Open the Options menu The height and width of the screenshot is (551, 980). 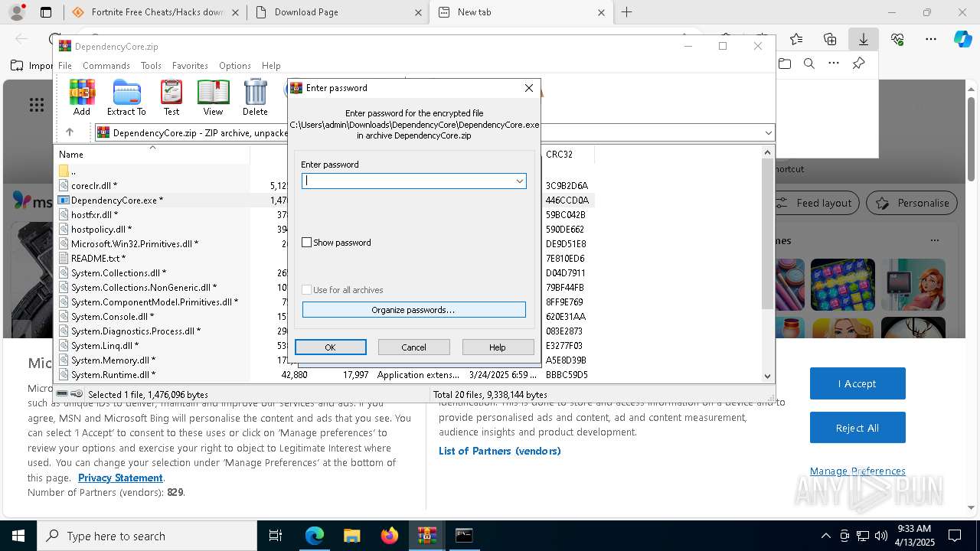(x=235, y=66)
